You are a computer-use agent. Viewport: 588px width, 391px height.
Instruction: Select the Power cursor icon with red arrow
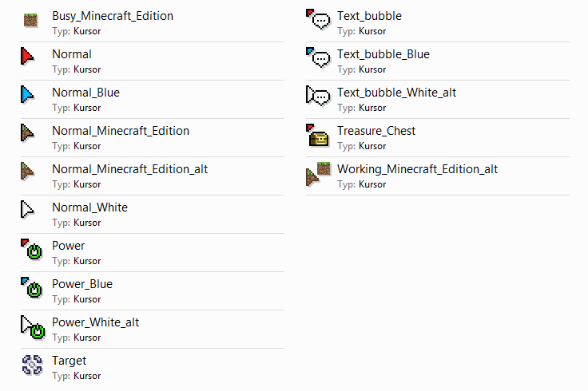pyautogui.click(x=32, y=249)
